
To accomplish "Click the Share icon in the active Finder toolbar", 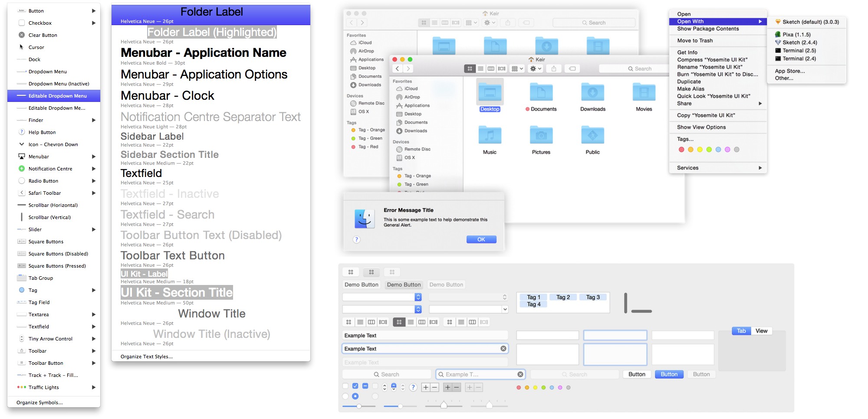I will point(554,69).
